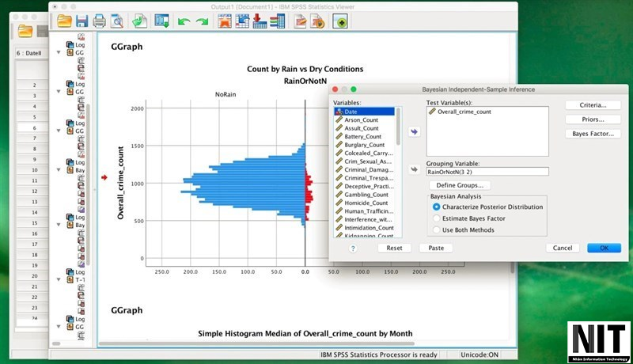Click the Variables list vertical scrollbar

coord(399,127)
